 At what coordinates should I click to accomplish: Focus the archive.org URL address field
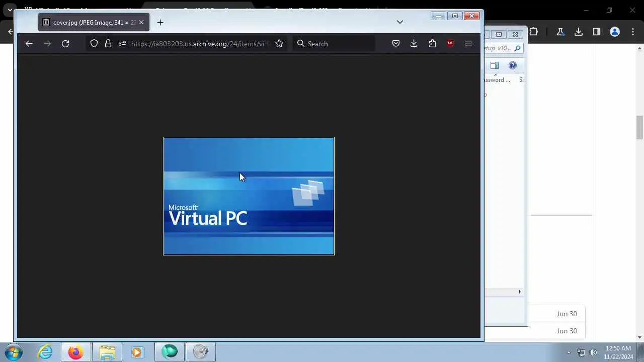pyautogui.click(x=200, y=44)
